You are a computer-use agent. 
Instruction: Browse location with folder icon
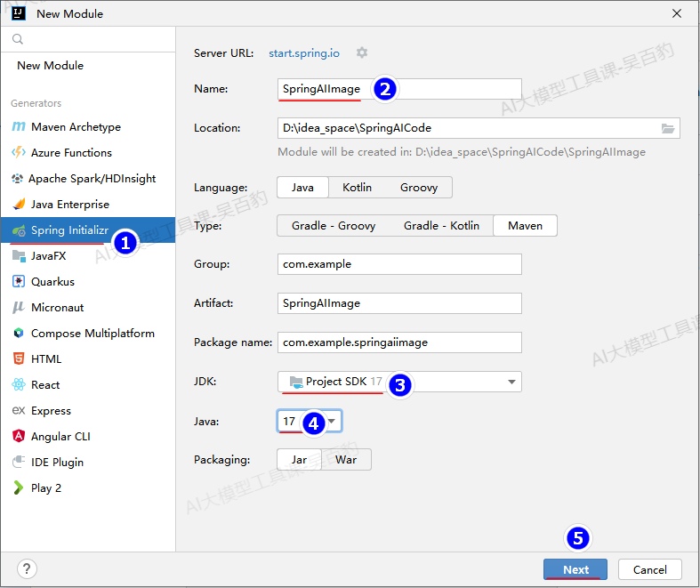668,128
